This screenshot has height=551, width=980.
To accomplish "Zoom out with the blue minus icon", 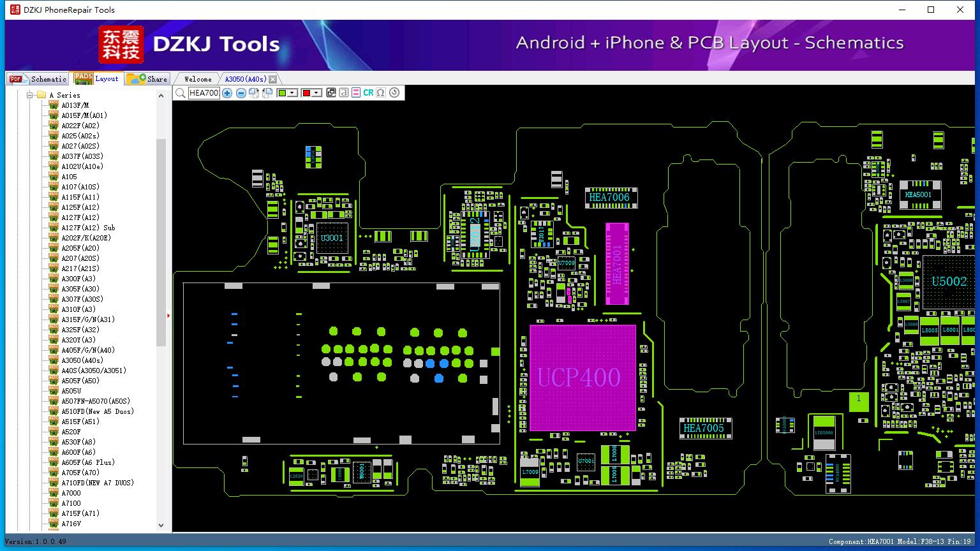I will 241,93.
